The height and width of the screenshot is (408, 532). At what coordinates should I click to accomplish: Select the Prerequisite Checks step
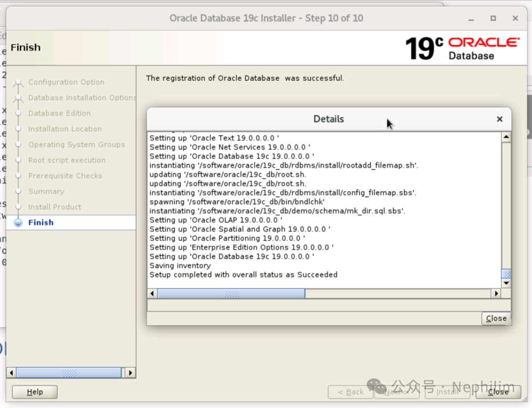[65, 176]
